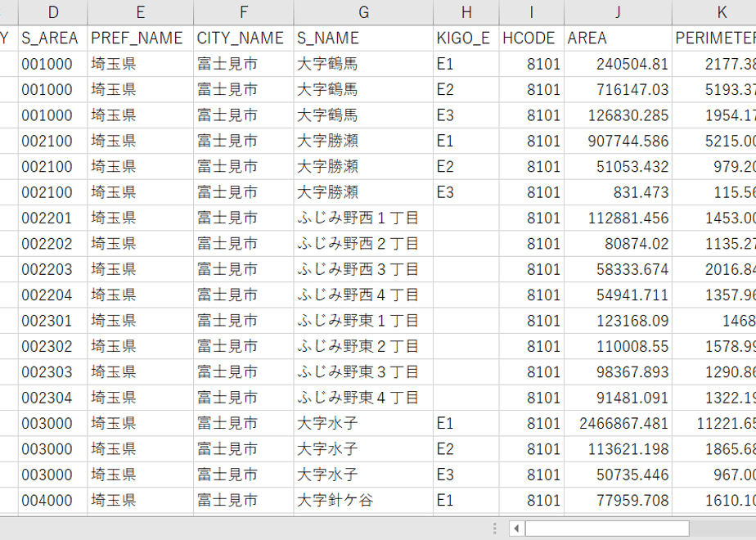Click the HCODE header cell
The width and height of the screenshot is (756, 540).
coord(531,38)
